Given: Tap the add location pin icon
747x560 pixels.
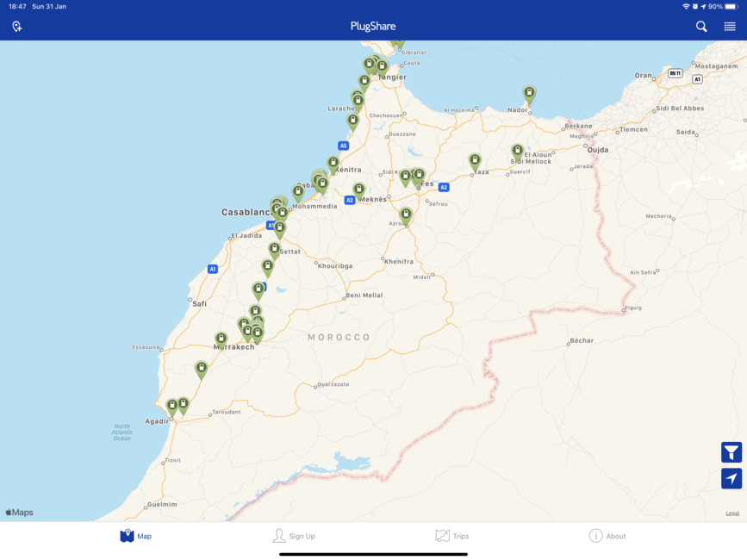Looking at the screenshot, I should (x=17, y=26).
